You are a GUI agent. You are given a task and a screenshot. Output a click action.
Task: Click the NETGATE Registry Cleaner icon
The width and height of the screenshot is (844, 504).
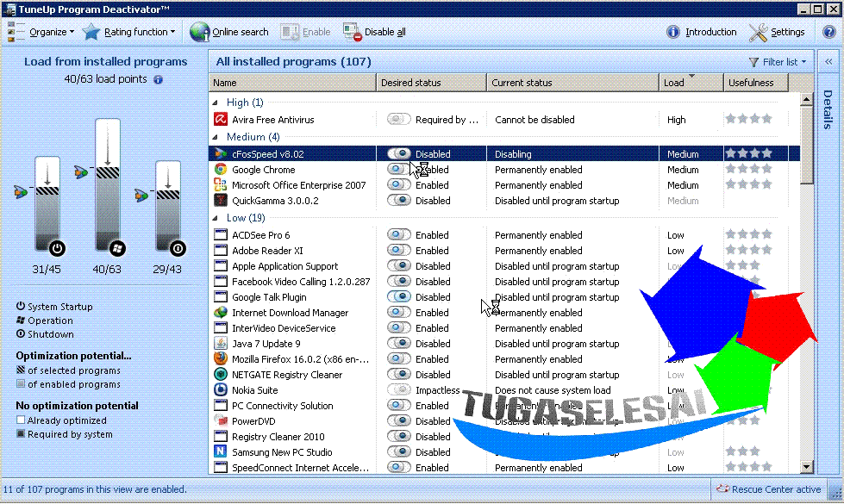[x=220, y=374]
